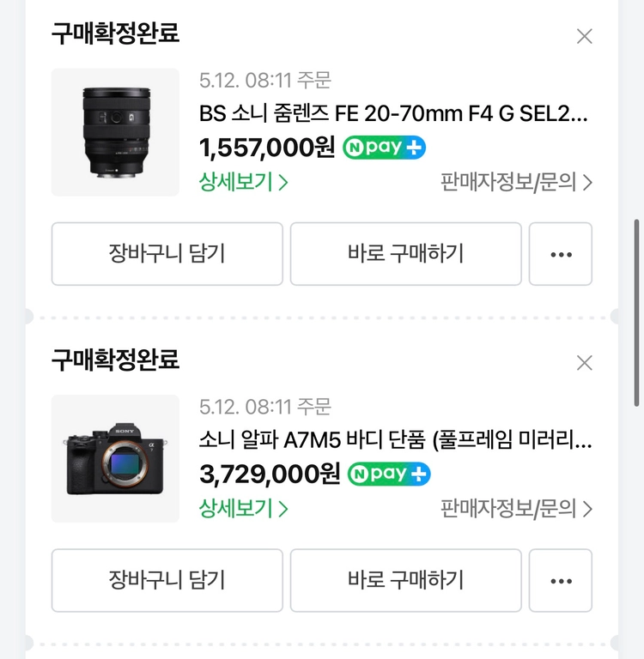Open the Sony A7M5 camera thumbnail

click(115, 458)
